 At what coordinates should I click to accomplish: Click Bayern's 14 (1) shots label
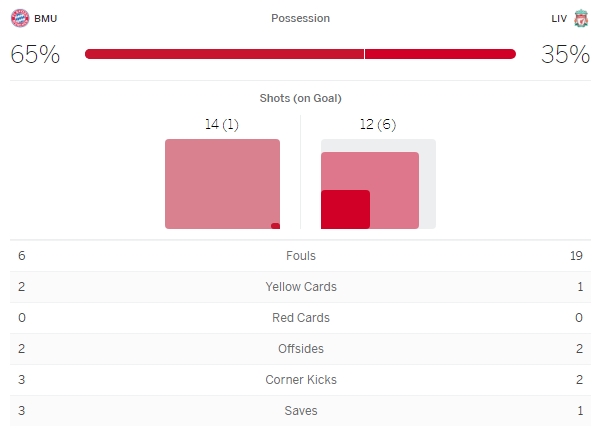click(x=222, y=124)
